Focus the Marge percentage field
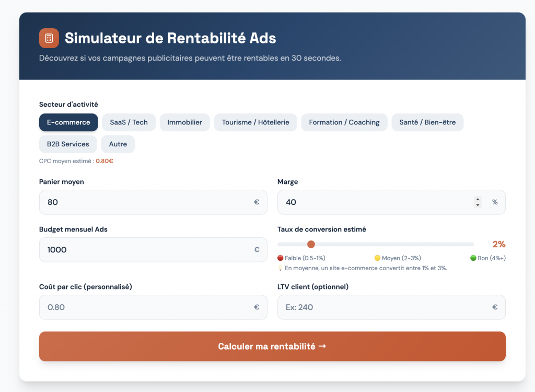Image resolution: width=535 pixels, height=392 pixels. pyautogui.click(x=374, y=202)
